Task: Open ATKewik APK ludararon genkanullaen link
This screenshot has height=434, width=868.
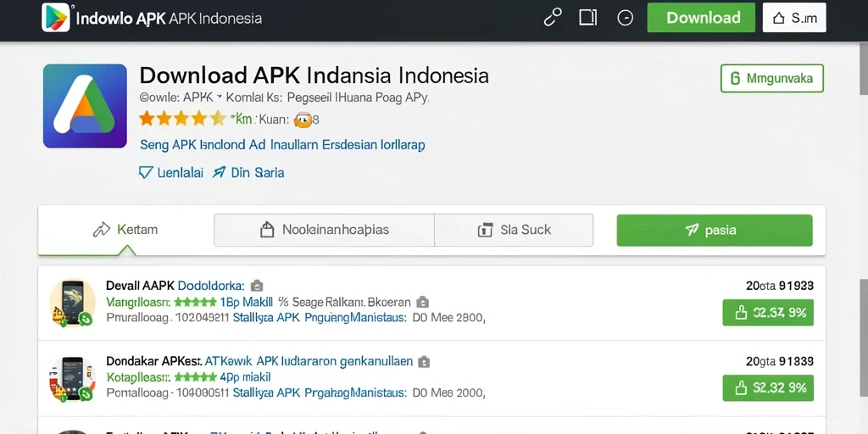Action: coord(309,361)
